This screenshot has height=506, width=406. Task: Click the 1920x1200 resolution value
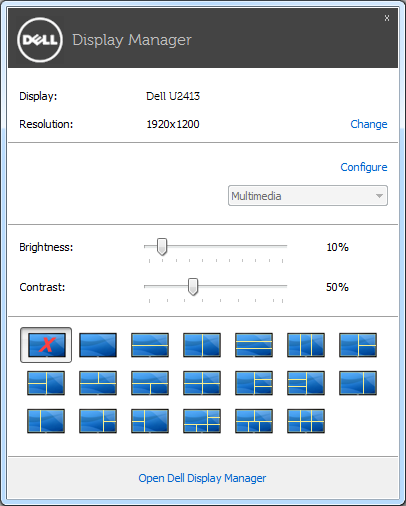(173, 124)
